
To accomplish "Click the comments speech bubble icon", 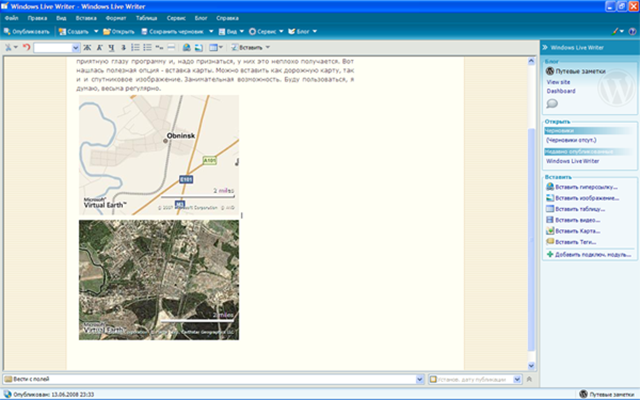I will tap(552, 103).
